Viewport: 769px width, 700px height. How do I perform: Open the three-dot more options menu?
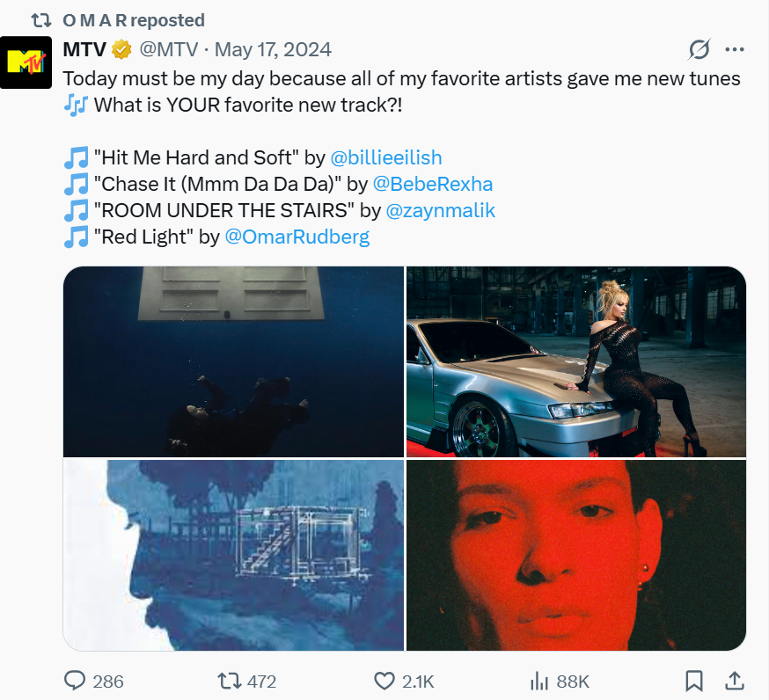click(x=734, y=49)
